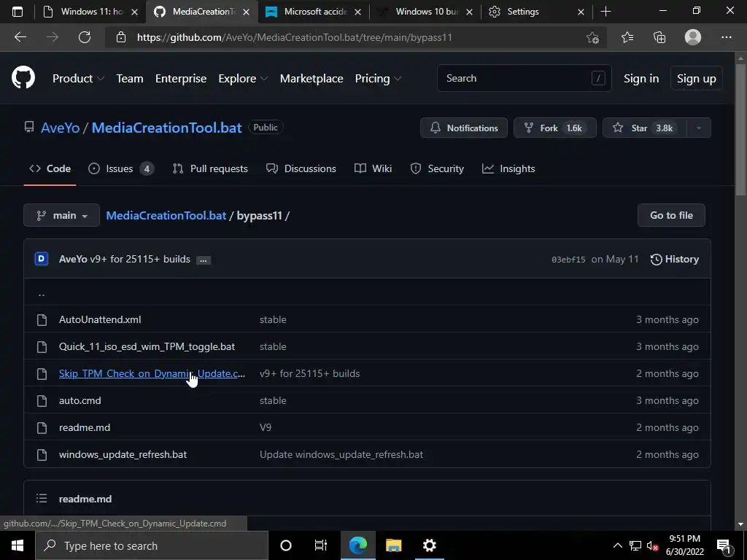This screenshot has height=560, width=747.
Task: Add page to favorites star-plus icon
Action: (592, 37)
